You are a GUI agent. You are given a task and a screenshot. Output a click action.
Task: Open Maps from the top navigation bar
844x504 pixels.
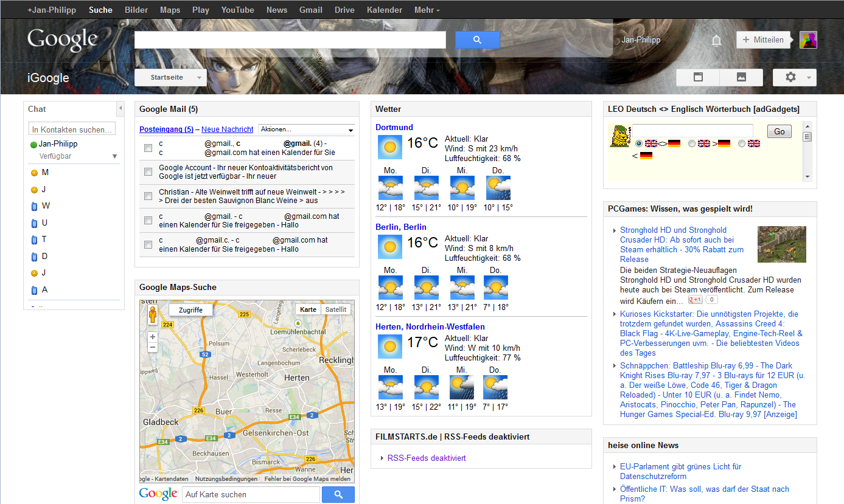[170, 10]
